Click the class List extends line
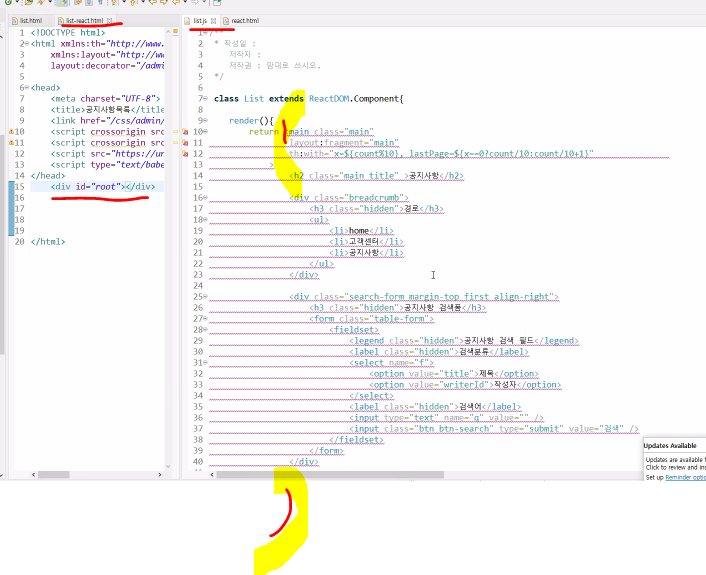The image size is (706, 575). 308,99
